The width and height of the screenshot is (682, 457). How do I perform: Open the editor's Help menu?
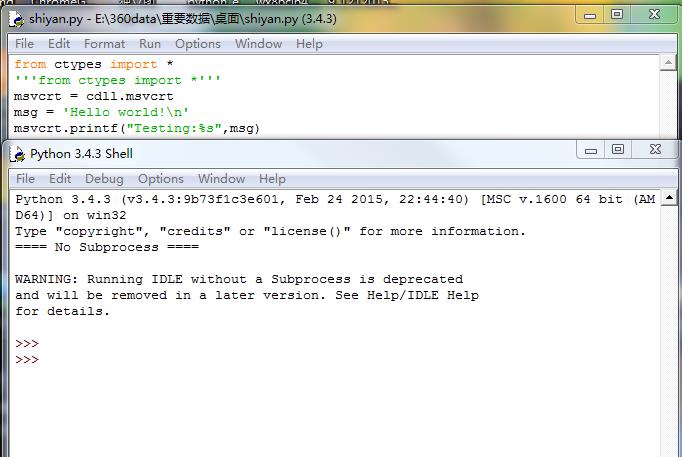pyautogui.click(x=309, y=43)
